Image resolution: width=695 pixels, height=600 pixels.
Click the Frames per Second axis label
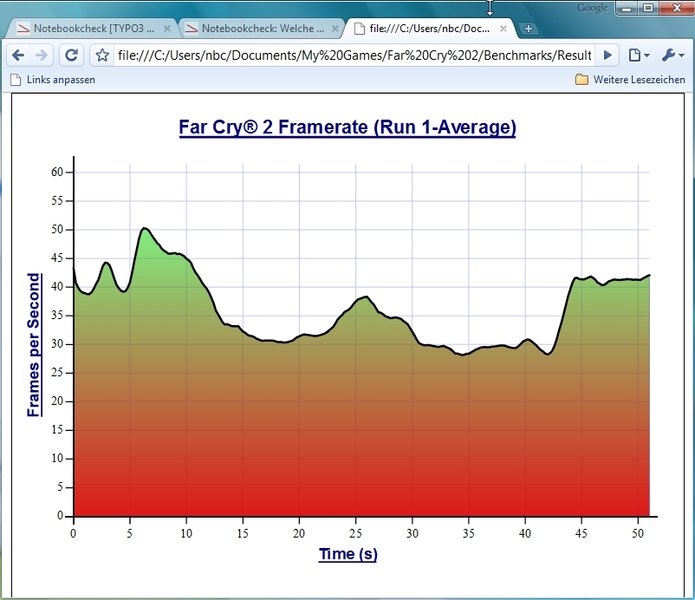point(34,345)
